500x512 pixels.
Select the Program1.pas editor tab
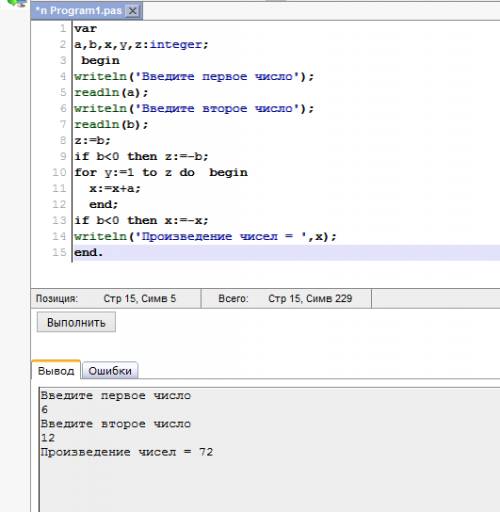pos(87,11)
